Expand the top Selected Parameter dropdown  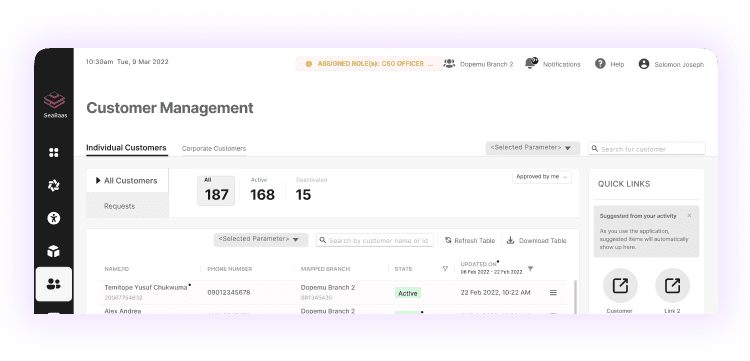533,148
